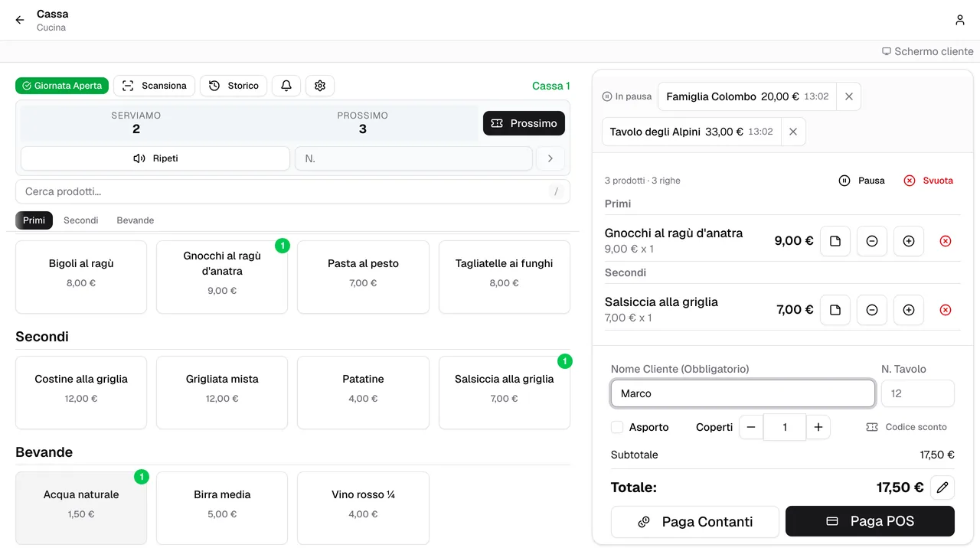Decrease quantity of Gnocchi al ragù d'anatra

pos(872,241)
